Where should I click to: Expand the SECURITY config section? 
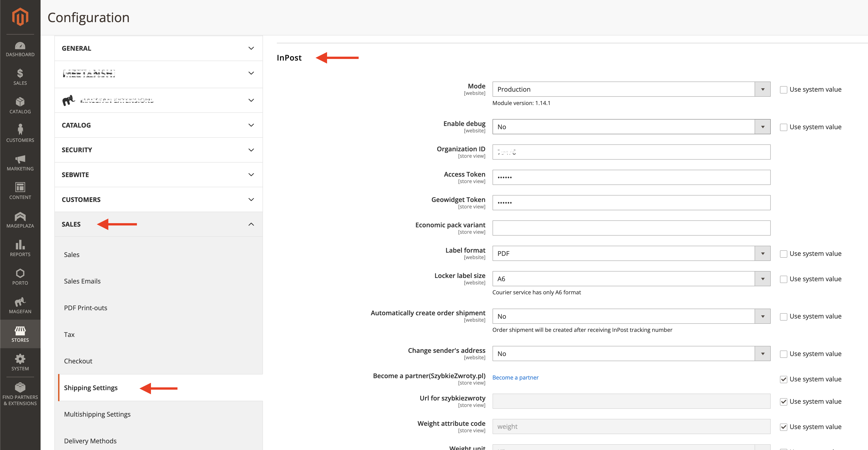coord(158,150)
